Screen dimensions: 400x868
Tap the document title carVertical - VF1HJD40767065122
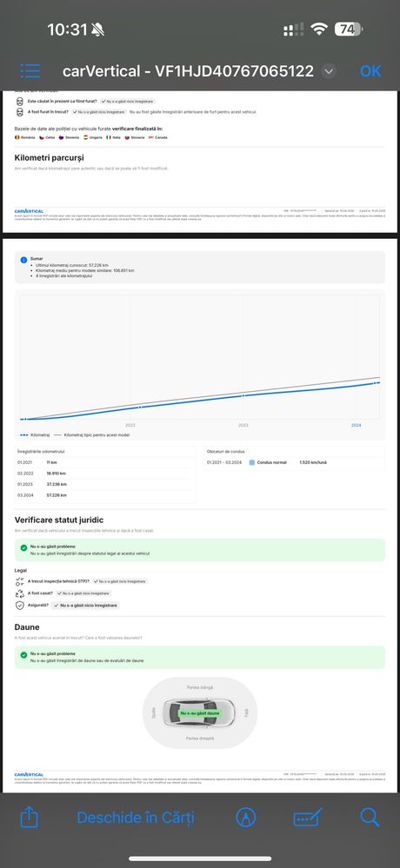[188, 71]
